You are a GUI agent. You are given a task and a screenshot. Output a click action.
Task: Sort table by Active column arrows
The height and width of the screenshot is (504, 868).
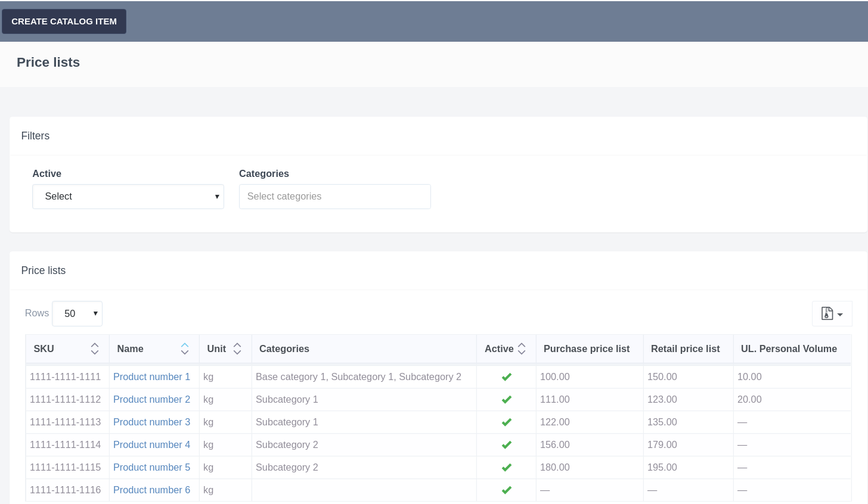point(522,349)
